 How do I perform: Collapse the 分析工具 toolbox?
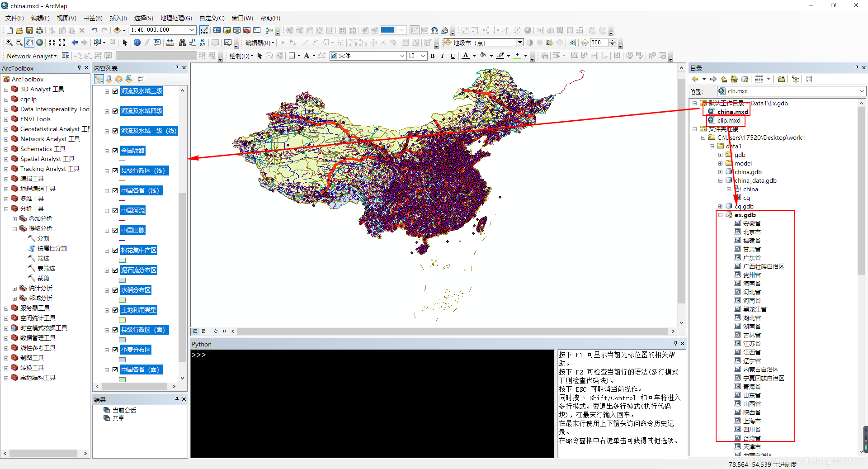point(6,209)
